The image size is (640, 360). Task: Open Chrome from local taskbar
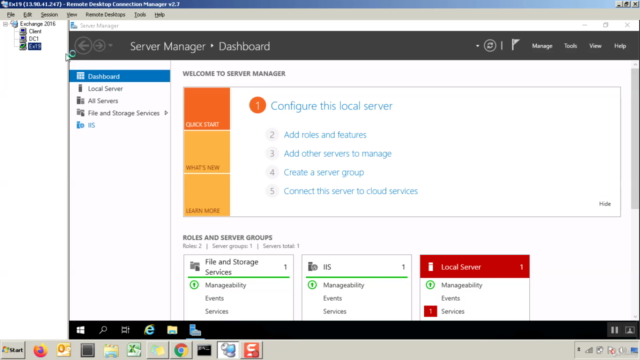(181, 350)
